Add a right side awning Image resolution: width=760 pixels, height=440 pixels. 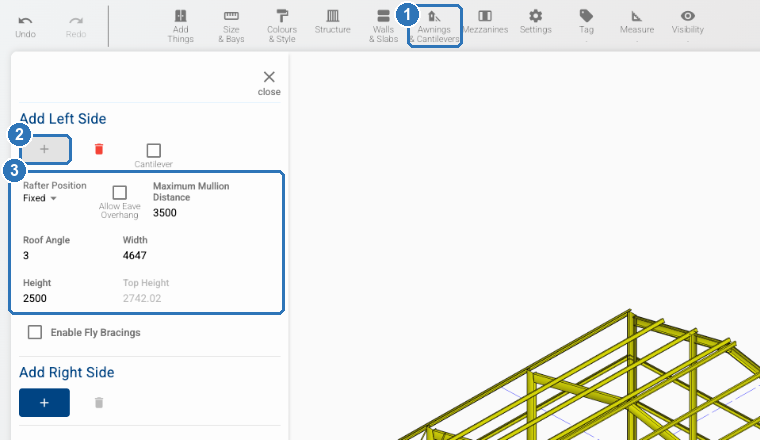[x=45, y=403]
